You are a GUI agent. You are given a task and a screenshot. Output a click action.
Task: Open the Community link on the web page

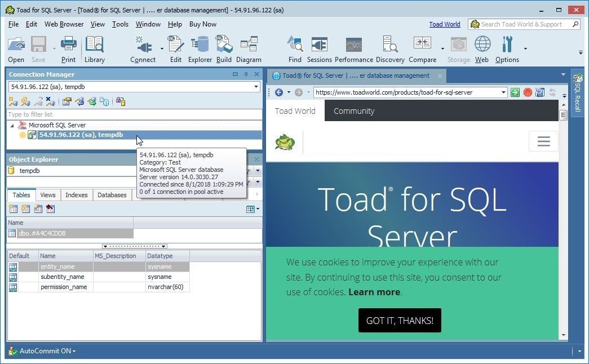[x=354, y=111]
